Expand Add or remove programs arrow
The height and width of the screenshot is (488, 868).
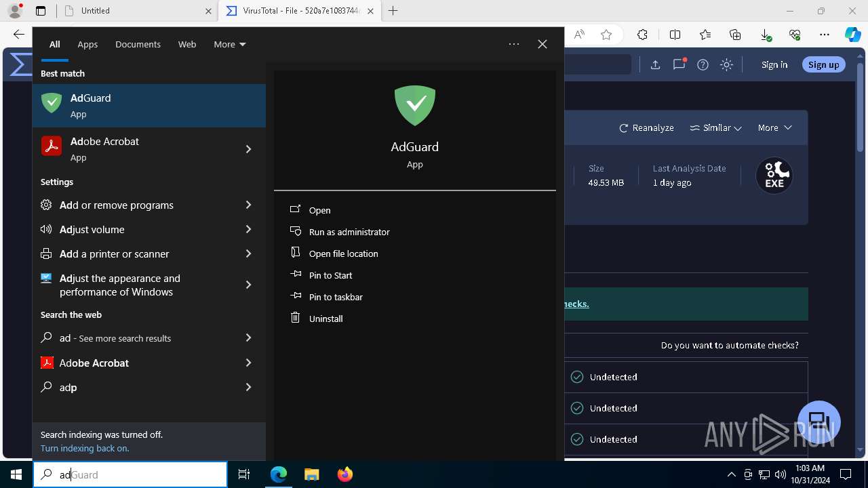(x=248, y=205)
